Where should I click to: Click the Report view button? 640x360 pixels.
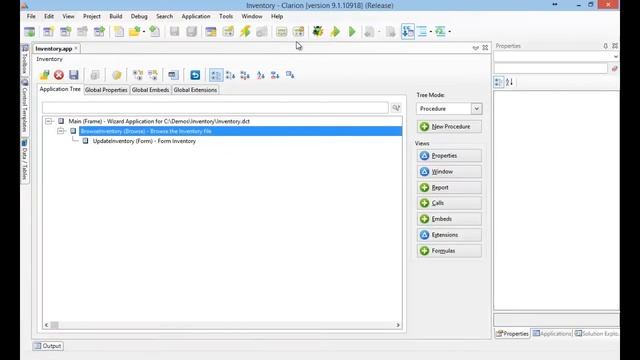(x=449, y=187)
